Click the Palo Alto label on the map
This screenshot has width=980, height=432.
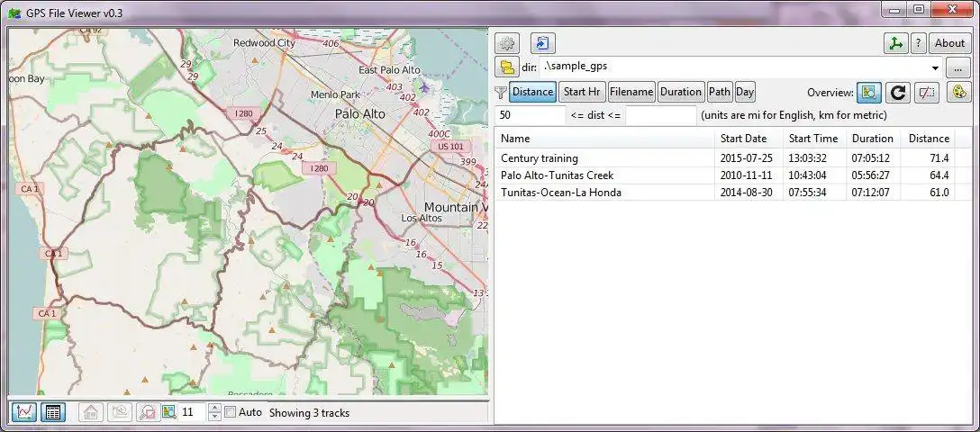(x=360, y=114)
